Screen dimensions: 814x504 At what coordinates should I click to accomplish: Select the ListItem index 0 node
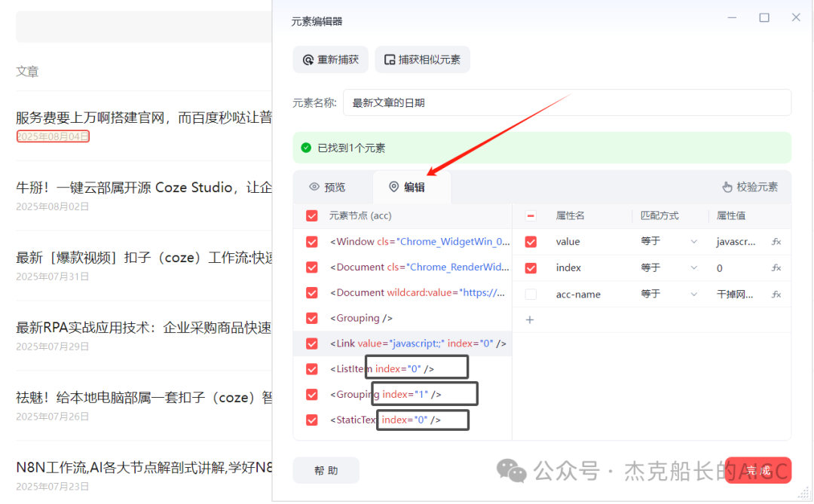pyautogui.click(x=382, y=369)
